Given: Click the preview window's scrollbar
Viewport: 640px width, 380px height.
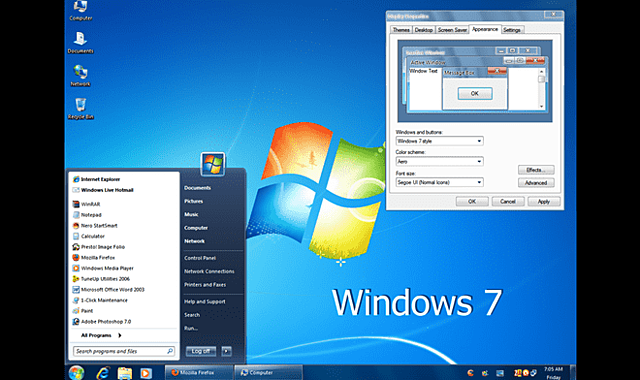Looking at the screenshot, I should point(541,89).
